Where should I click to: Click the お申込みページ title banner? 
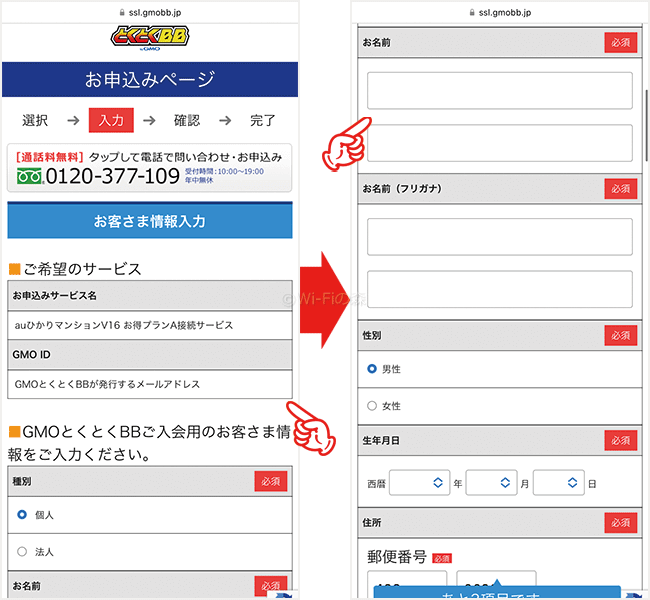point(150,79)
